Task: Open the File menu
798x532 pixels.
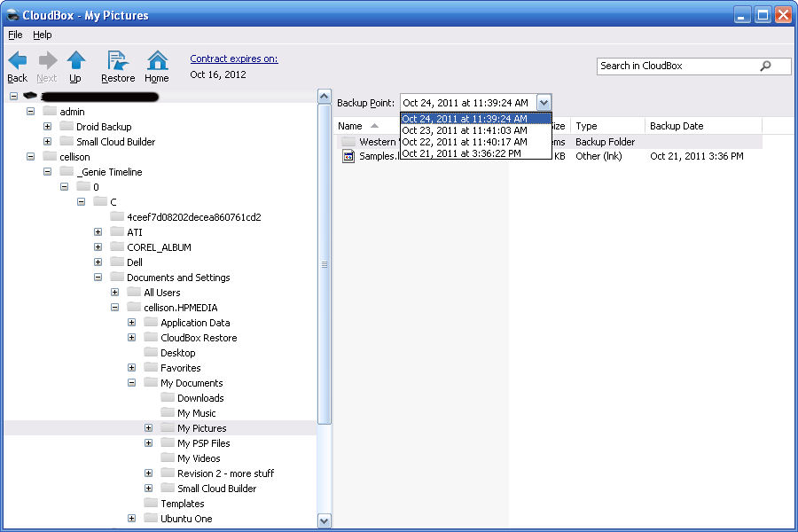Action: pos(15,35)
